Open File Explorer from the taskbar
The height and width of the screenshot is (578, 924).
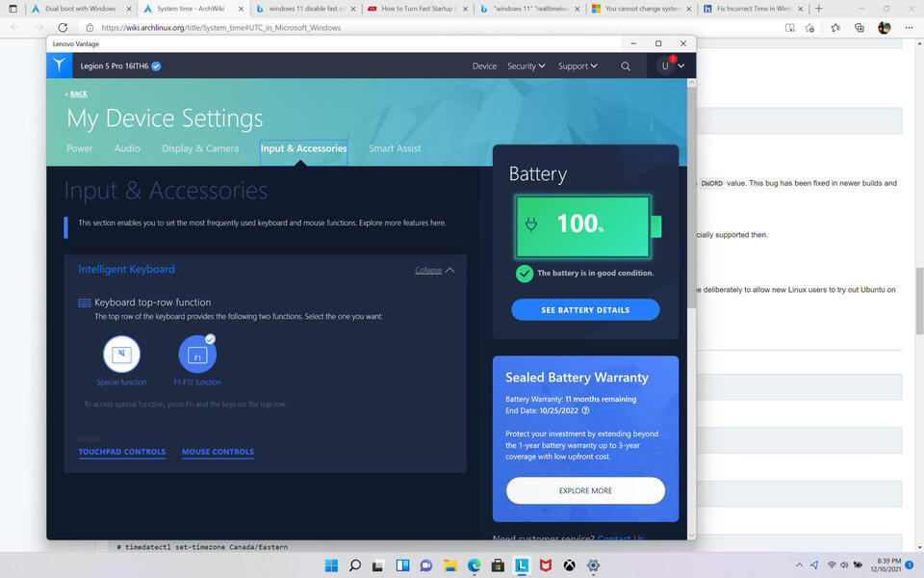[x=450, y=565]
